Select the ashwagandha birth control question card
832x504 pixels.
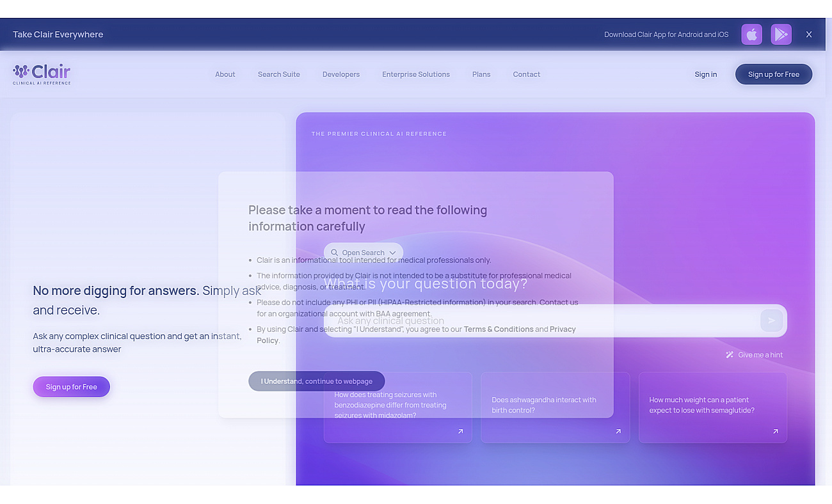coord(556,407)
